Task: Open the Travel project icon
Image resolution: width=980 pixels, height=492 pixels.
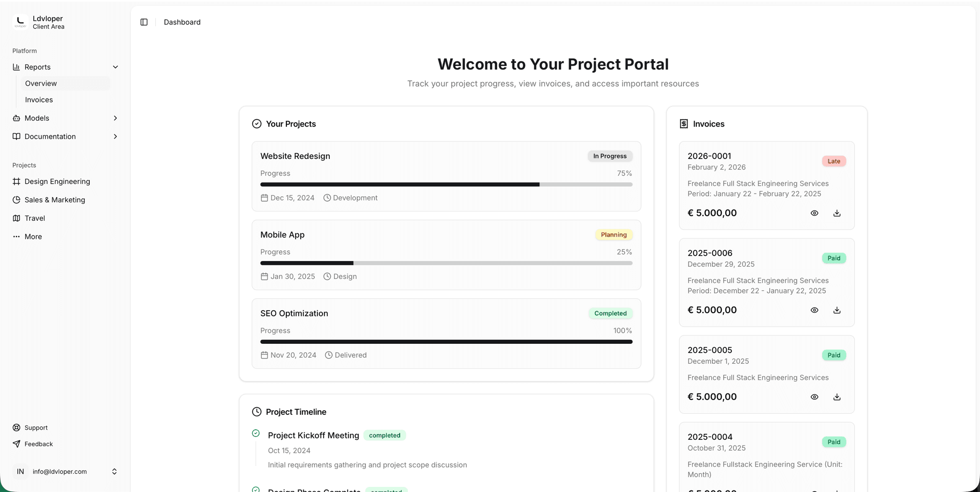Action: pos(16,218)
